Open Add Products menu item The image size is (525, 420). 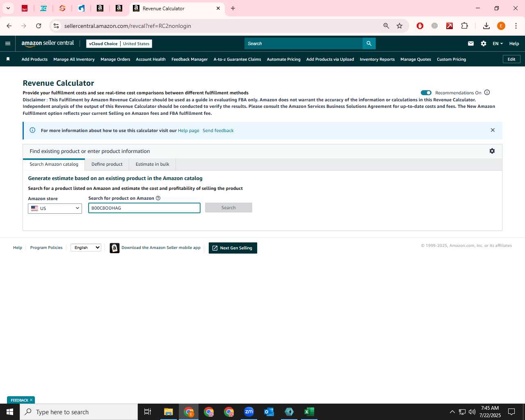pos(34,59)
